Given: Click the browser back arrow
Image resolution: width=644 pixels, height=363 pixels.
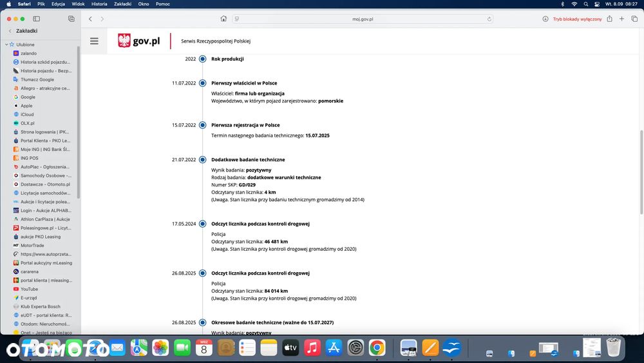Looking at the screenshot, I should pyautogui.click(x=90, y=19).
